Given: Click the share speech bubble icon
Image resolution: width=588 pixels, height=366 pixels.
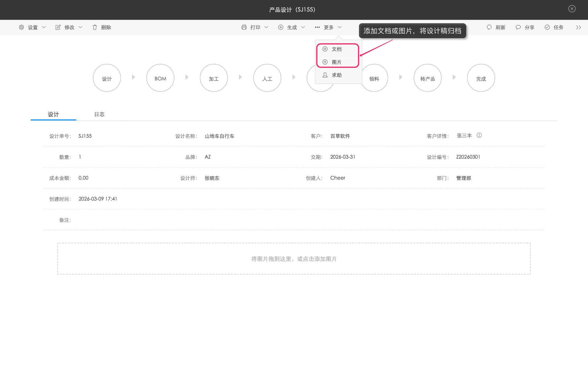Looking at the screenshot, I should click(x=518, y=27).
